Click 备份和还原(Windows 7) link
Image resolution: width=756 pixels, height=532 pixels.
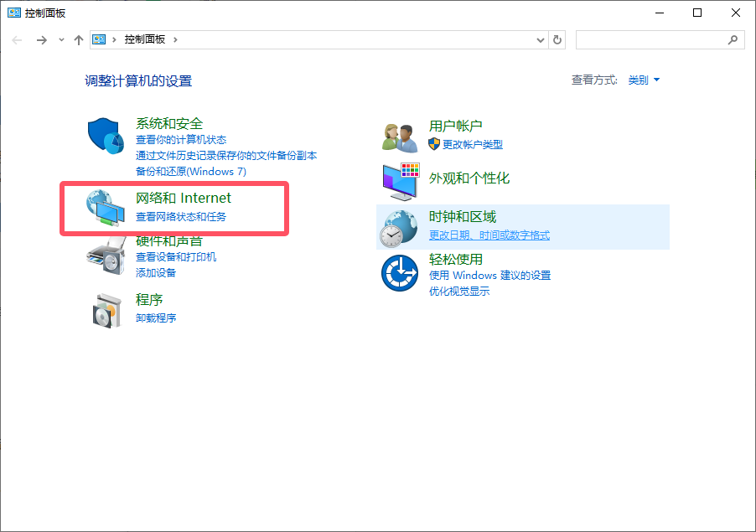(191, 171)
